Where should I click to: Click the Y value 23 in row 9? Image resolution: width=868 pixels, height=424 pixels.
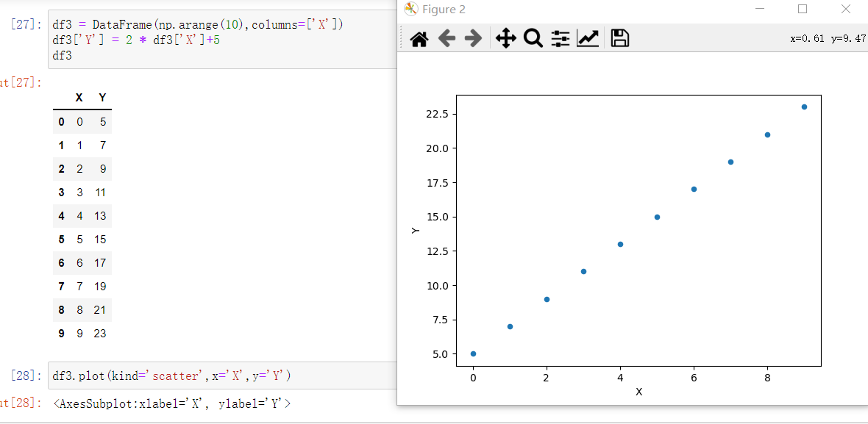pos(100,334)
